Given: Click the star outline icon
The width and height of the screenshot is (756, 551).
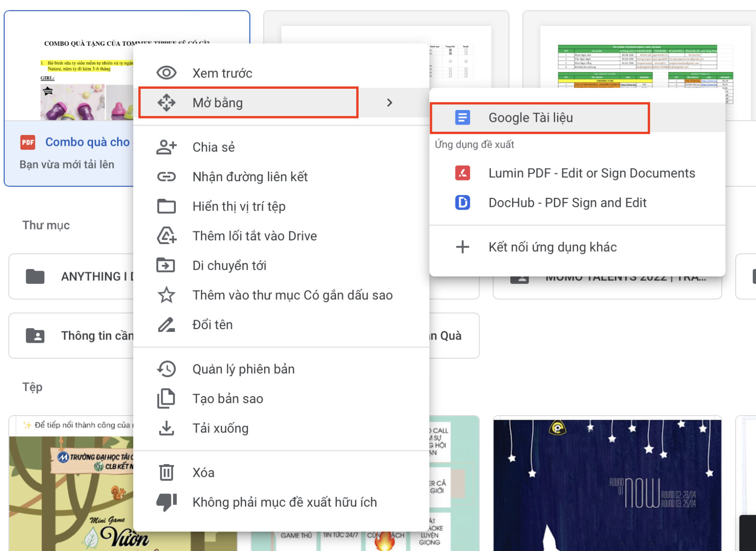Looking at the screenshot, I should pos(166,295).
